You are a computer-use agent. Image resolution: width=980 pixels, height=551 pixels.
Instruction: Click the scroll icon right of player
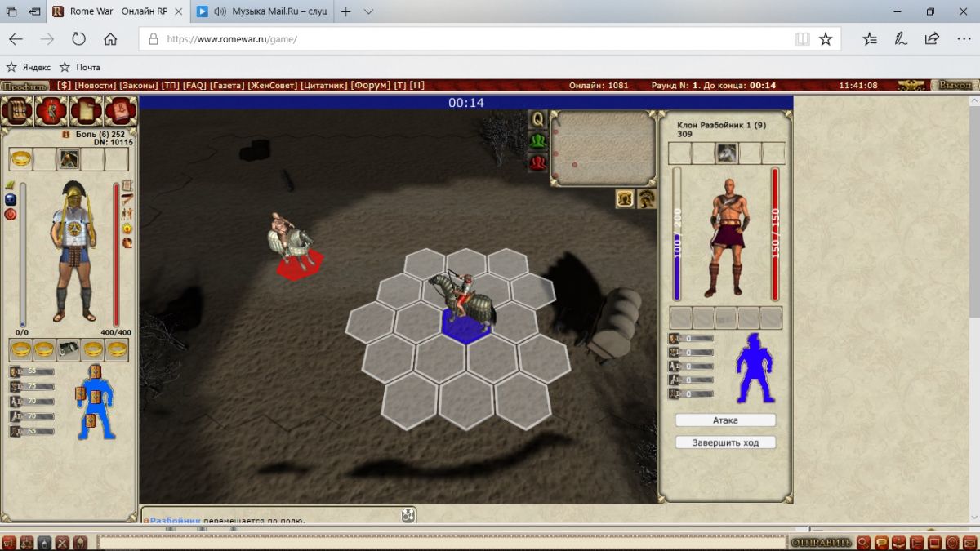coord(127,185)
